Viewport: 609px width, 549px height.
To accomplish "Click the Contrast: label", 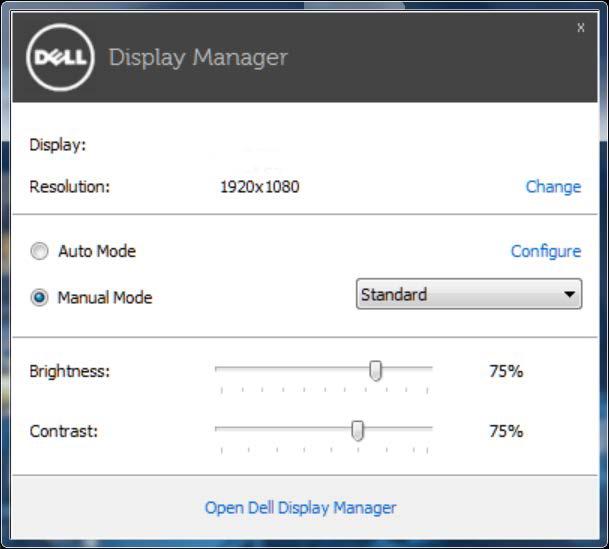I will coord(64,431).
